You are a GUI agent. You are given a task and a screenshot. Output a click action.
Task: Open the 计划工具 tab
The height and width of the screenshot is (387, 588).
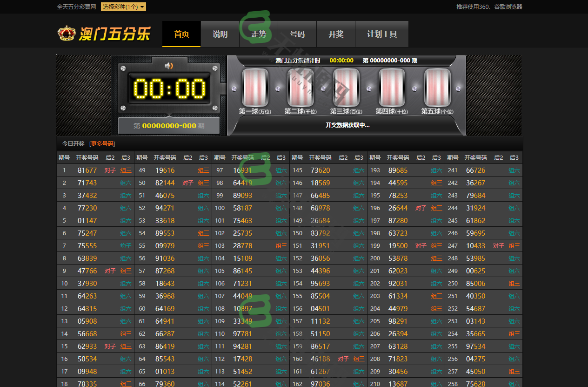click(382, 34)
